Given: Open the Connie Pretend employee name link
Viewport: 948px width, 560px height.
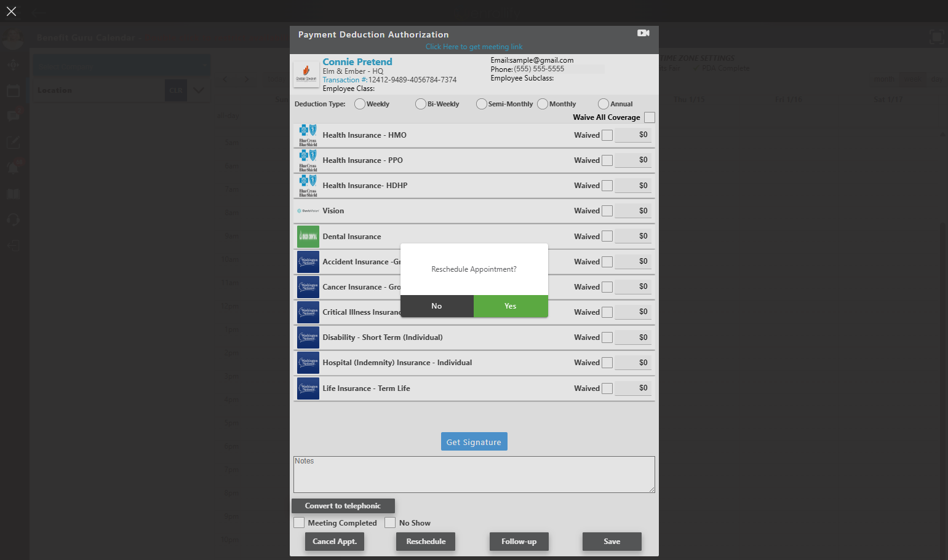Looking at the screenshot, I should (x=357, y=62).
